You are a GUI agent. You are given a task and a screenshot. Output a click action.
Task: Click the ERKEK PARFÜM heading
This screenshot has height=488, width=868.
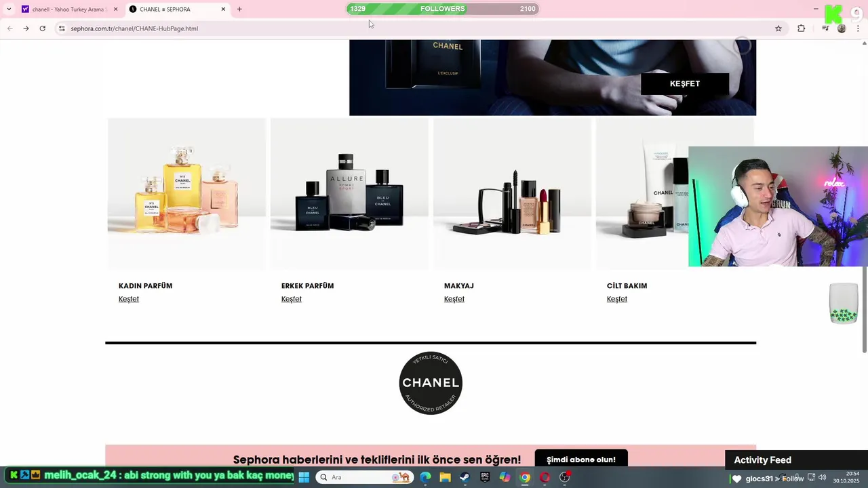(307, 286)
